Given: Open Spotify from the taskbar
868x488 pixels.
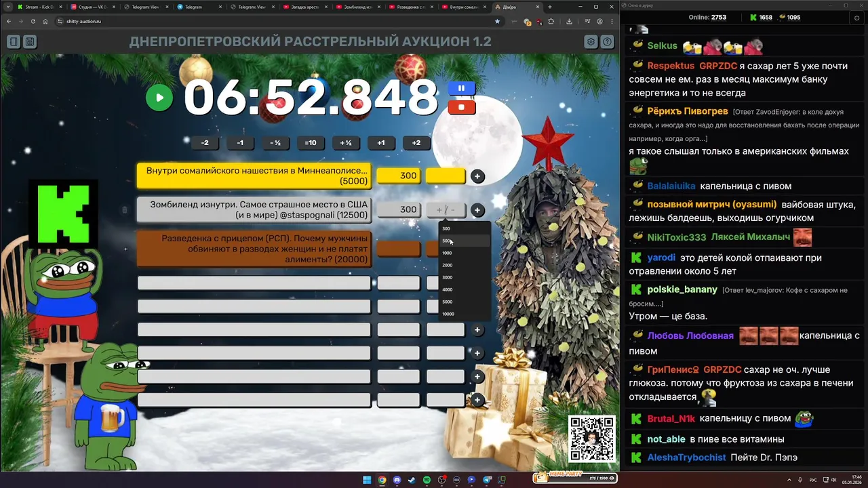Looking at the screenshot, I should [x=427, y=480].
